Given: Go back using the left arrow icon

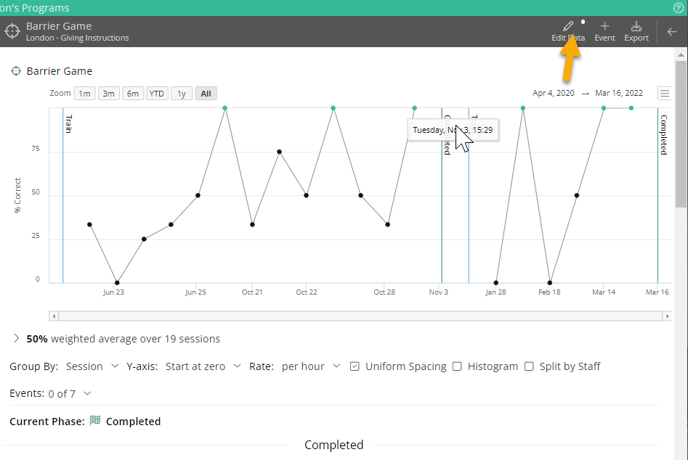Looking at the screenshot, I should [672, 32].
